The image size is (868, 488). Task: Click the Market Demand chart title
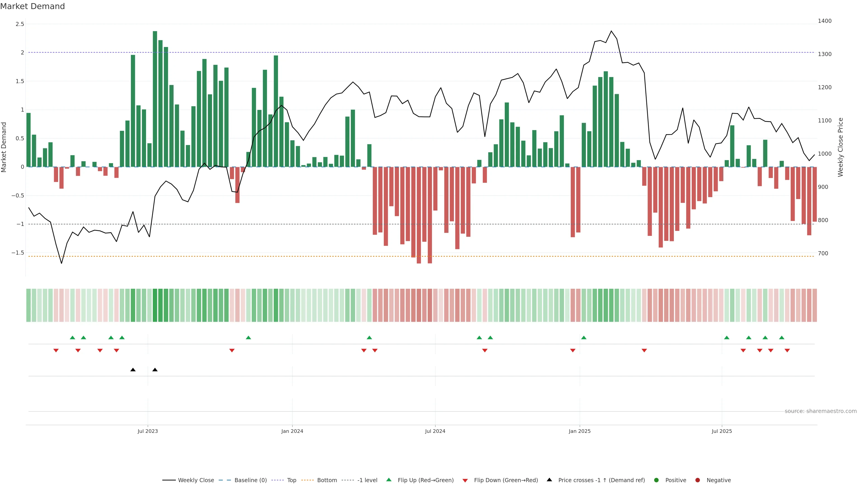point(32,6)
